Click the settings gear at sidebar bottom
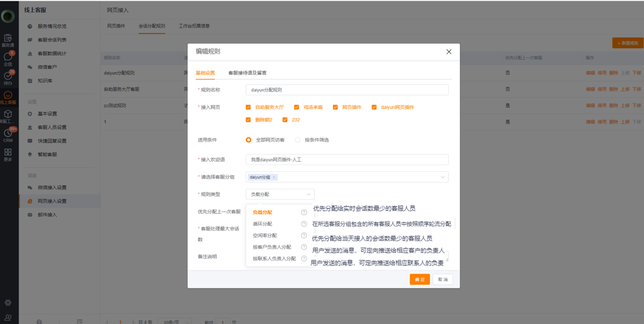This screenshot has width=644, height=324. (8, 302)
